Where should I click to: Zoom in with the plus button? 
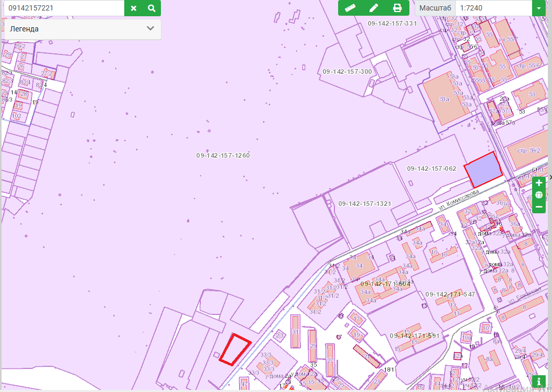539,183
